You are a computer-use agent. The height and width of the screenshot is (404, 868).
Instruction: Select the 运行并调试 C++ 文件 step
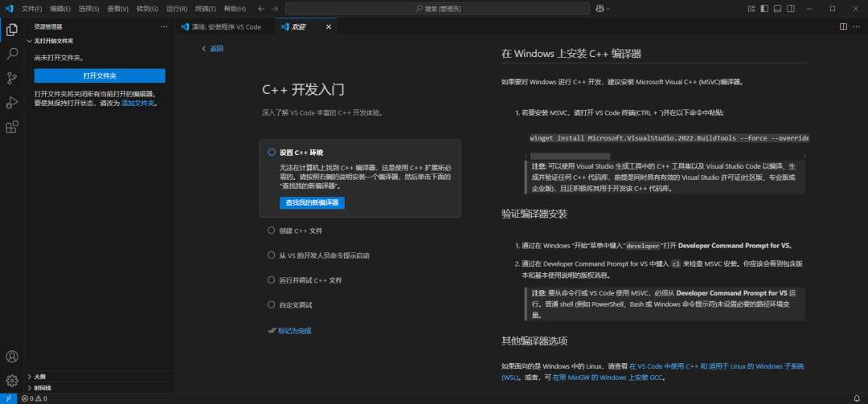click(x=305, y=280)
